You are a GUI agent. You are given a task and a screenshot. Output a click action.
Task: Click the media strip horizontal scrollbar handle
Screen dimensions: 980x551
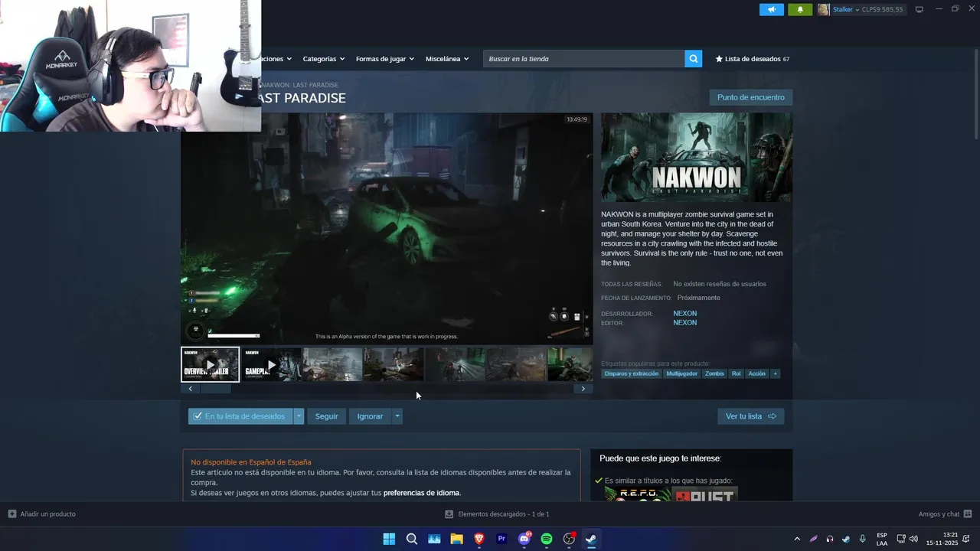[215, 389]
